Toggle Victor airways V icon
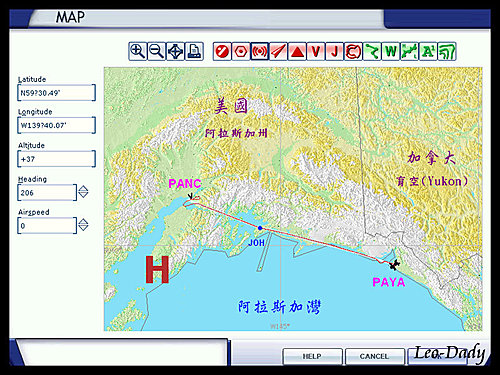The width and height of the screenshot is (500, 375). 315,51
